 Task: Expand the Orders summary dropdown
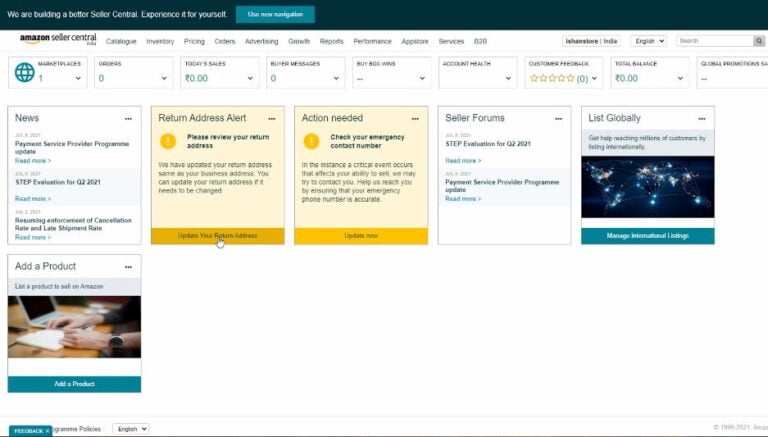coord(165,78)
